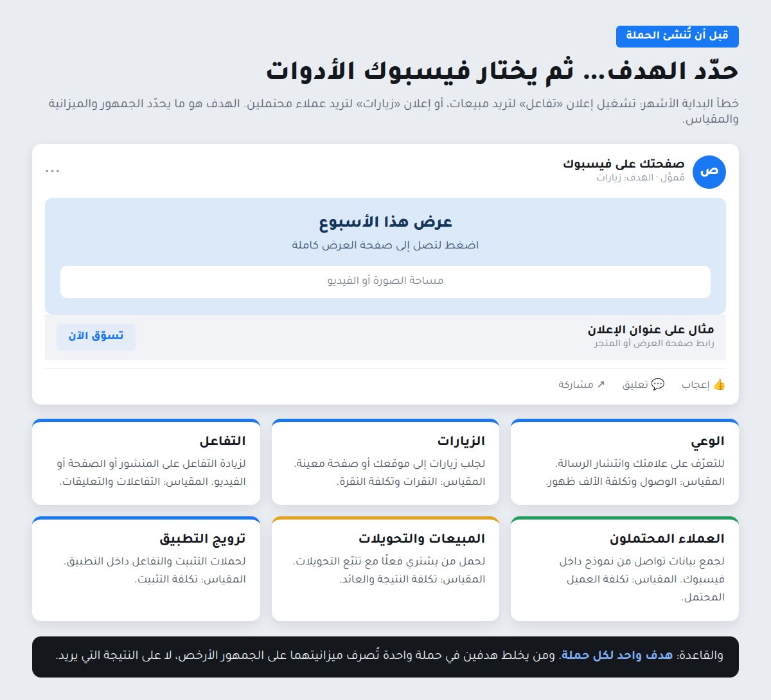Click the intro paragraph starting خطأ البداية الأشهر

(394, 111)
